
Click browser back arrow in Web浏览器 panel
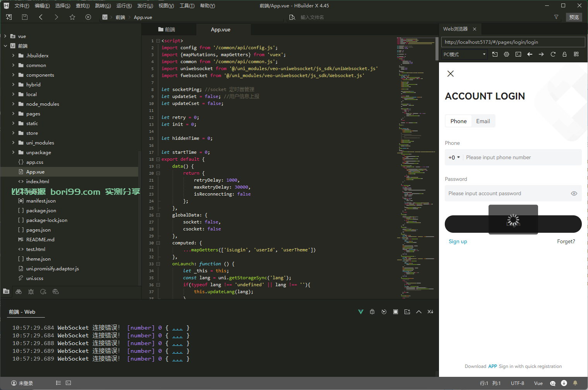[530, 54]
